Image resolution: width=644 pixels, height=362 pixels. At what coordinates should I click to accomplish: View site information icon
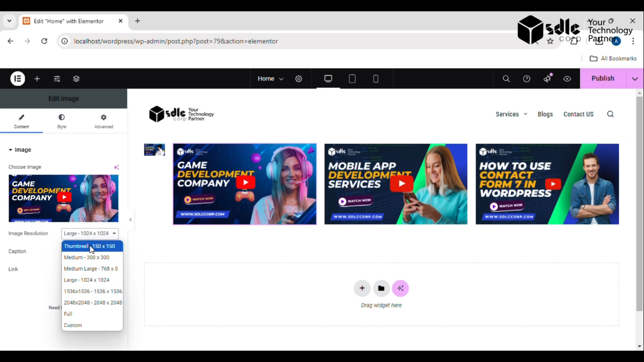(x=65, y=41)
